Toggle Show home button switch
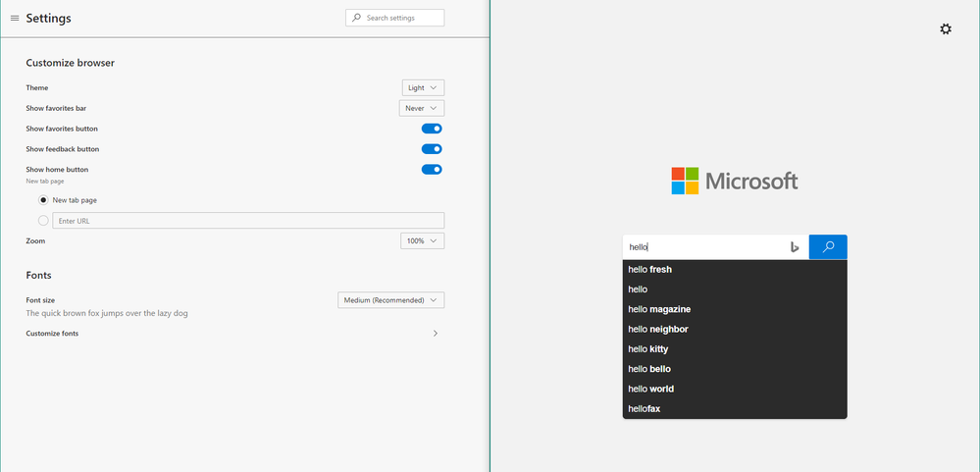The height and width of the screenshot is (472, 980). [432, 170]
